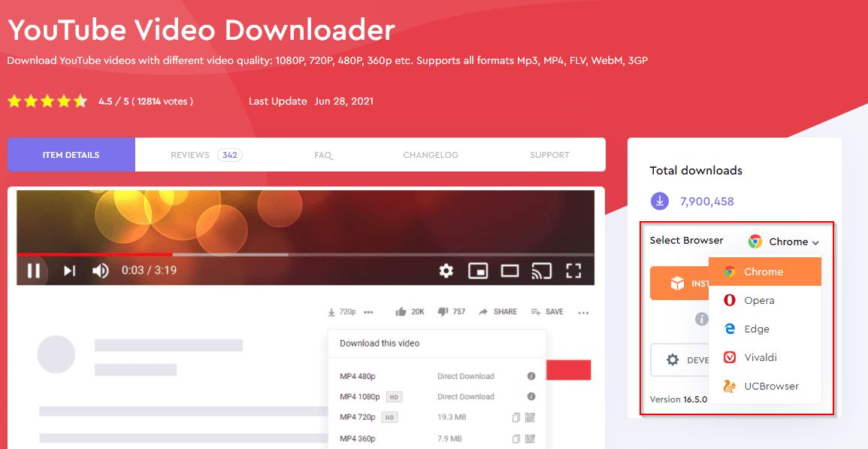Click the Jun 28, 2021 update date
868x449 pixels.
343,101
